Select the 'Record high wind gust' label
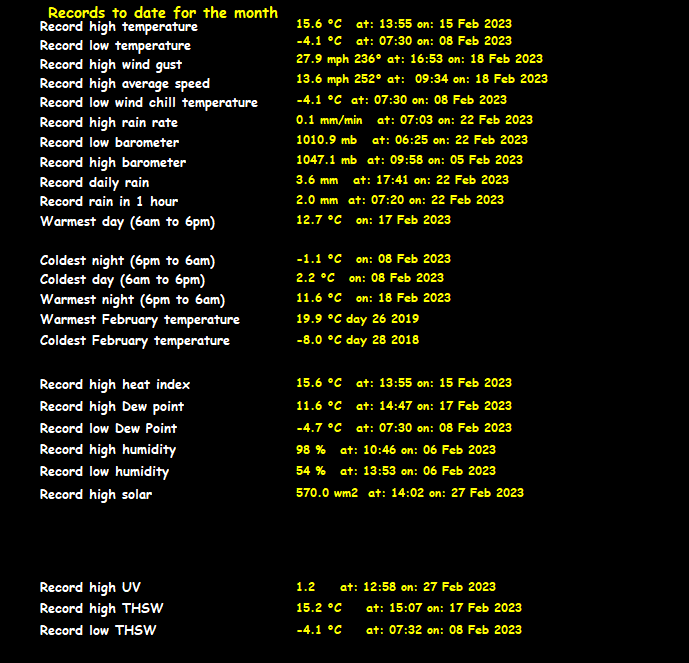The image size is (689, 663). coord(111,65)
